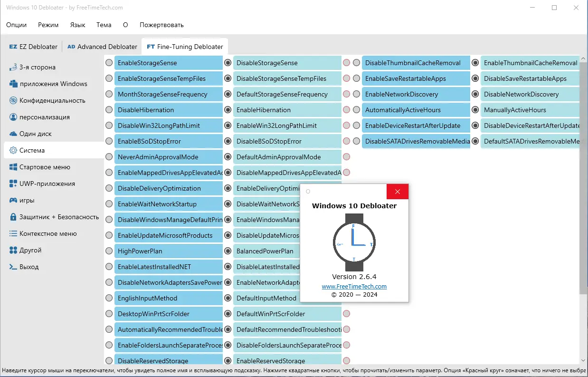
Task: Click the watch logo in About dialog
Action: point(354,242)
